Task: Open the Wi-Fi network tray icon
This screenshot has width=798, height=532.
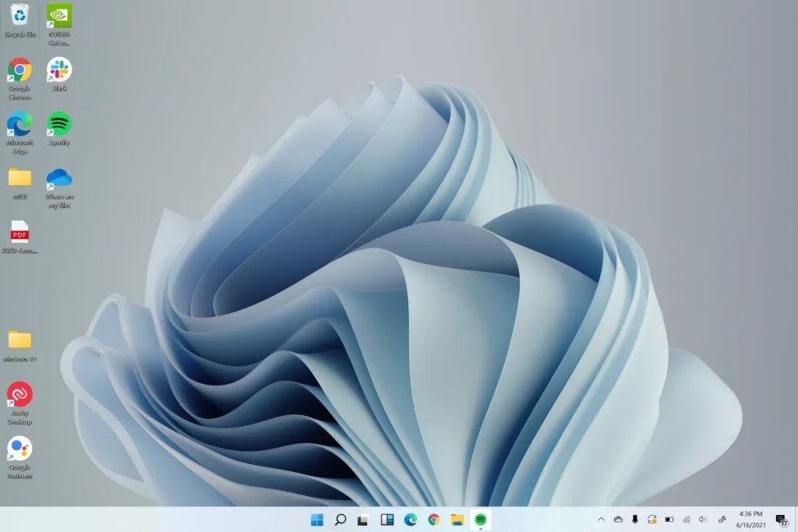Action: (687, 520)
